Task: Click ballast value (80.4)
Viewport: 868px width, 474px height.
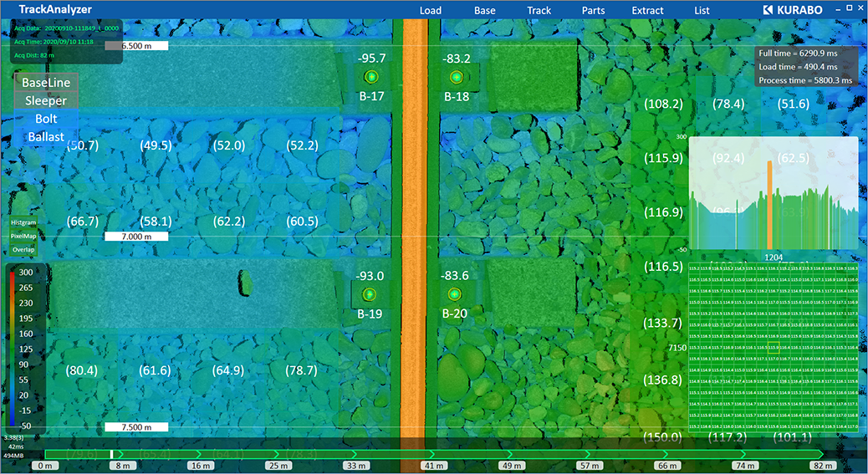Action: [82, 370]
